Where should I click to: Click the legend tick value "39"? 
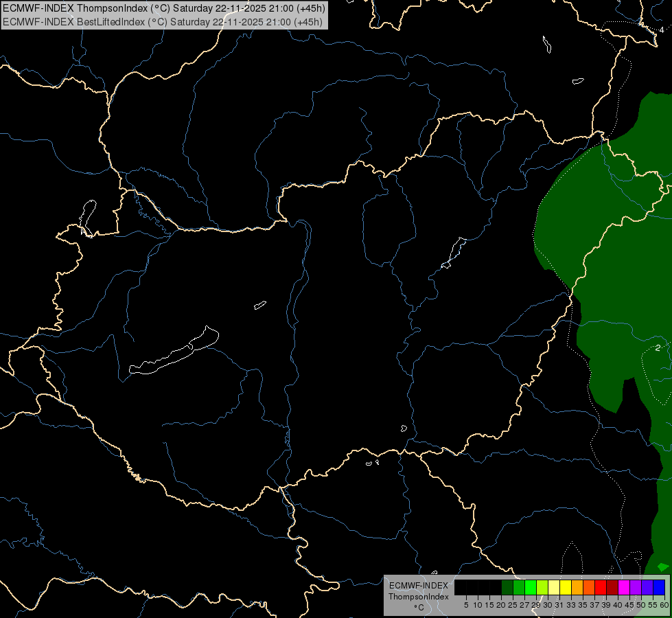(606, 605)
